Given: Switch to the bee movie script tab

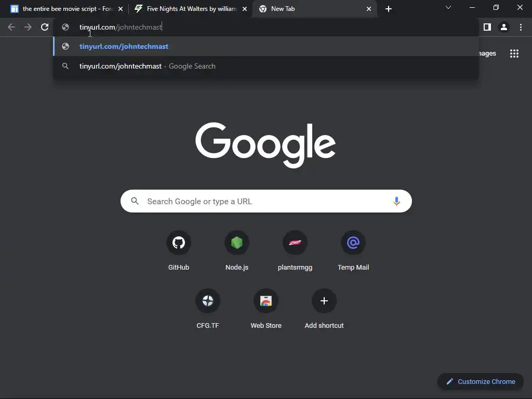Looking at the screenshot, I should pos(66,9).
